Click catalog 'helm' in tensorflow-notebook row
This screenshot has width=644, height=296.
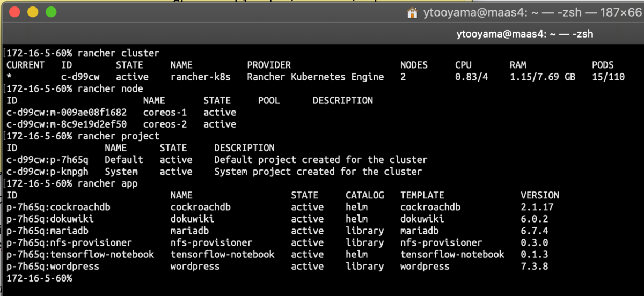tap(357, 254)
